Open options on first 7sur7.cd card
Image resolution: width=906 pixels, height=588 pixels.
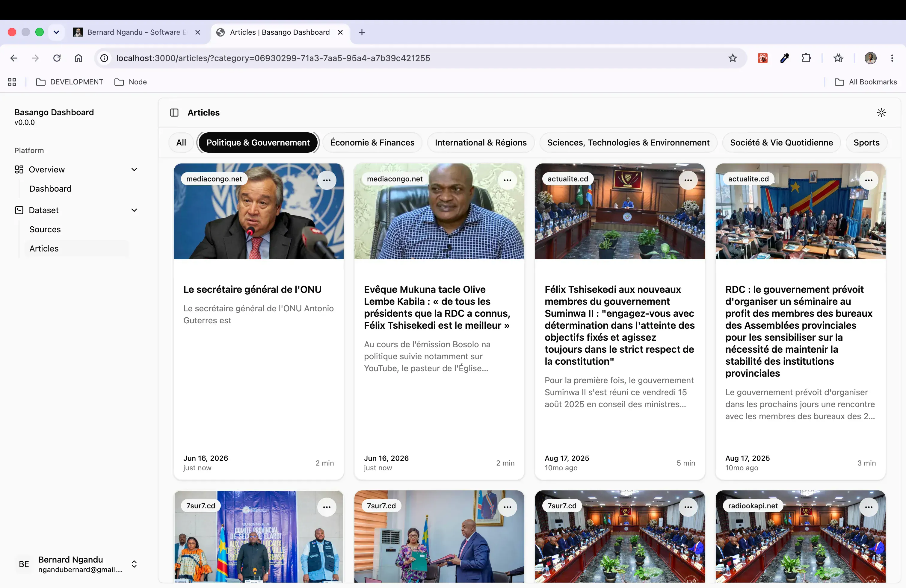(327, 507)
